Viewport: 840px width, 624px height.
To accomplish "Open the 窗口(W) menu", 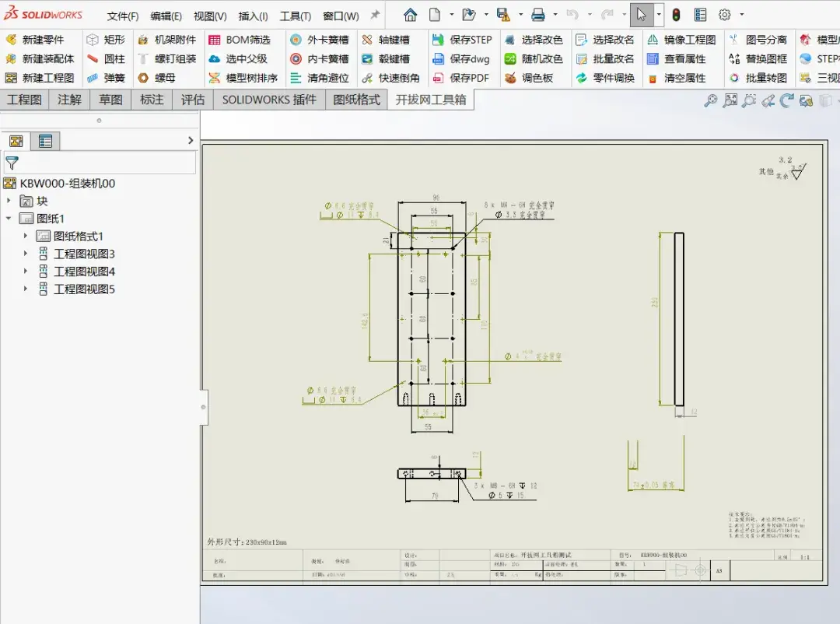I will click(341, 16).
